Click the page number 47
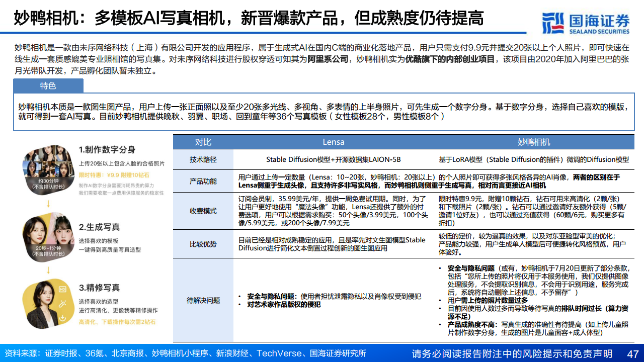This screenshot has width=644, height=362. 632,353
